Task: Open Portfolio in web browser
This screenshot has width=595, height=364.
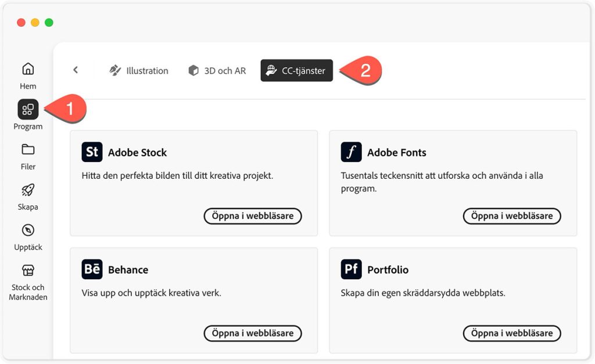Action: tap(512, 333)
